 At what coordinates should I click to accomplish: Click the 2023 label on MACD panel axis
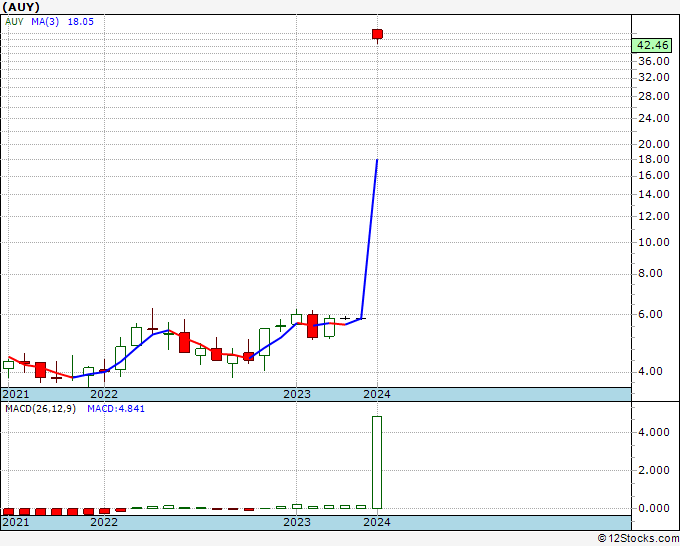click(297, 522)
